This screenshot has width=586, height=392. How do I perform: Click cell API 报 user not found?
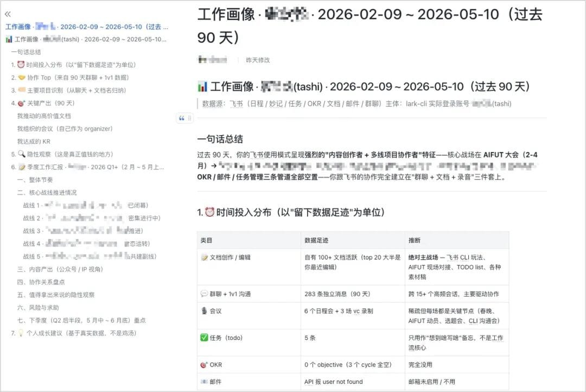click(353, 382)
